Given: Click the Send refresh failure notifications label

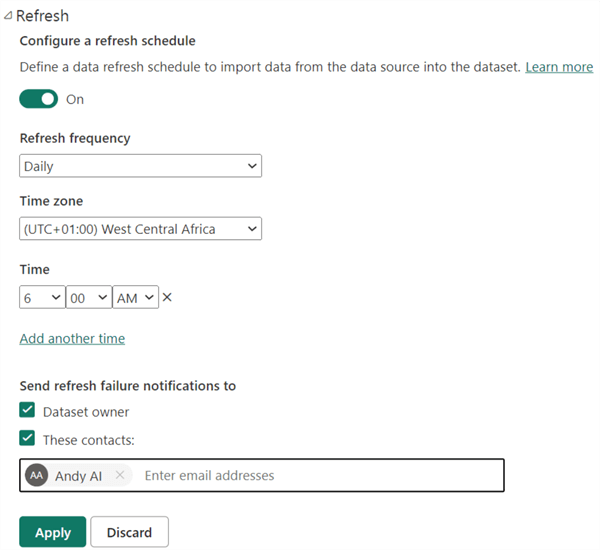Looking at the screenshot, I should pyautogui.click(x=128, y=386).
